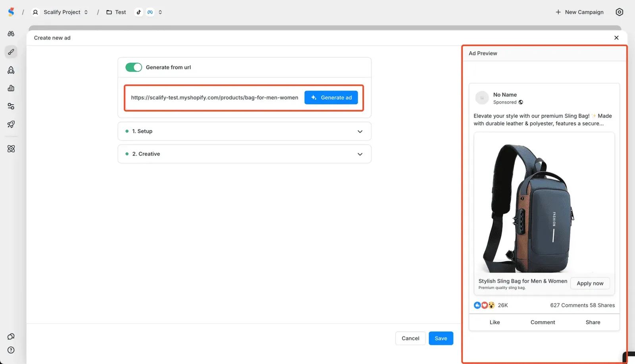Click the atom icon at sidebar bottom
This screenshot has height=364, width=635.
[11, 148]
